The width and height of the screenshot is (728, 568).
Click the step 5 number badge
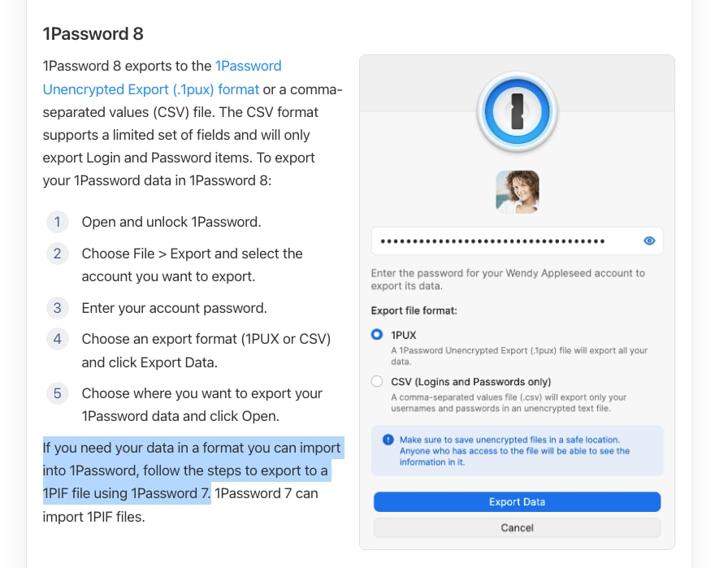[x=57, y=393]
